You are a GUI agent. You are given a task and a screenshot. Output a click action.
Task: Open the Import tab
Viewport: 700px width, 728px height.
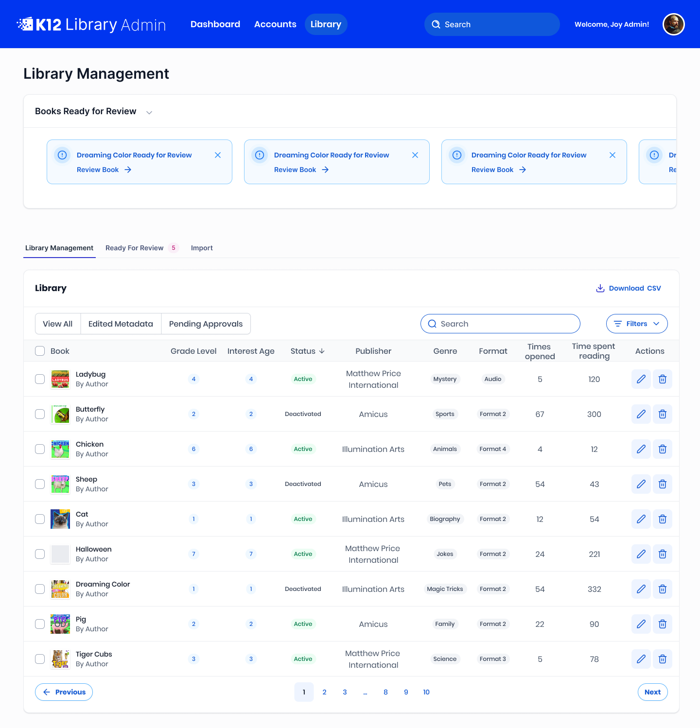click(x=202, y=248)
